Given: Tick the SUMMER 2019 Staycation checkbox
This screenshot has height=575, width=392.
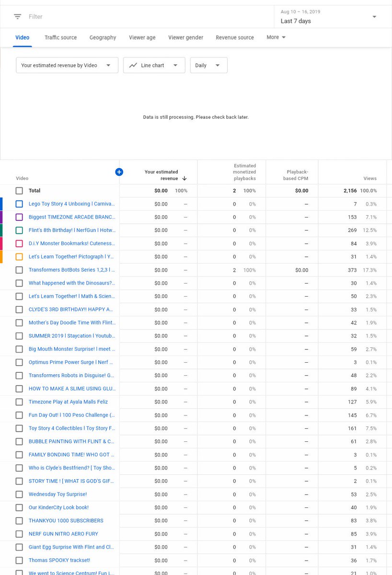Looking at the screenshot, I should click(19, 336).
